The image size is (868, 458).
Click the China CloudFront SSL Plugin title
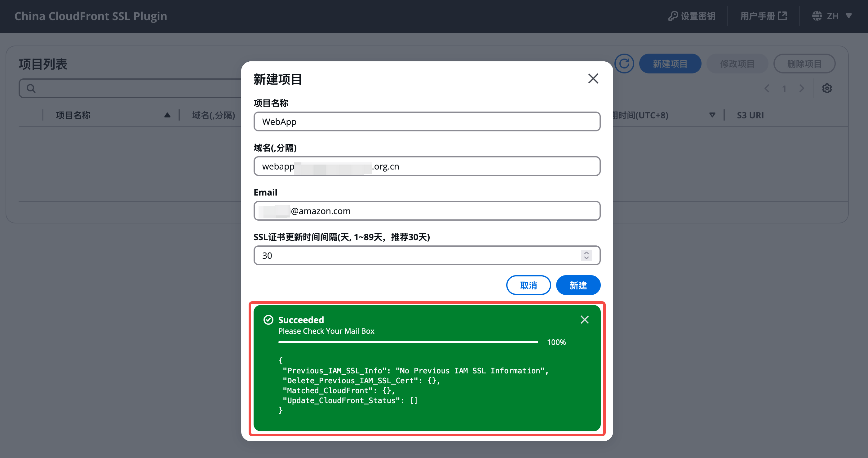pos(91,16)
